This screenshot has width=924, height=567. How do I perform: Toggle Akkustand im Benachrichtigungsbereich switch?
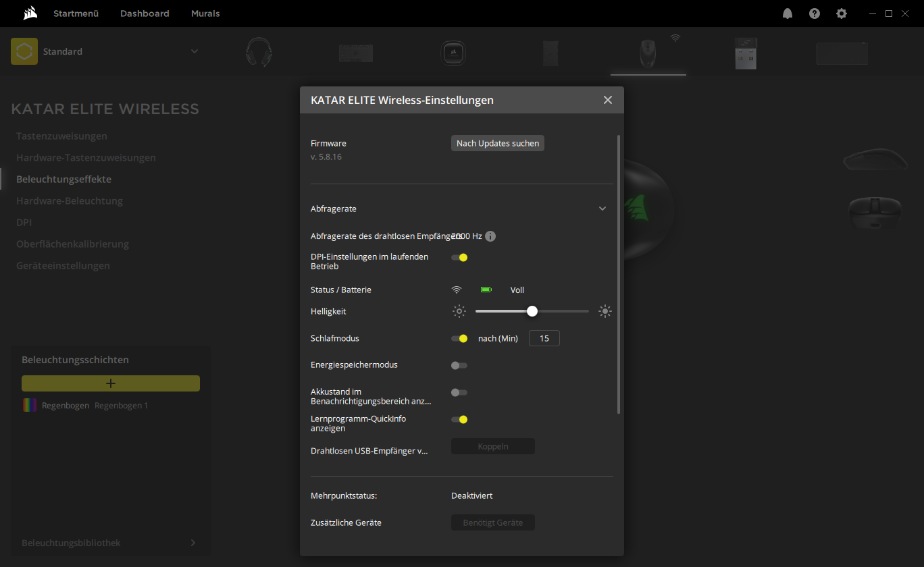tap(459, 392)
